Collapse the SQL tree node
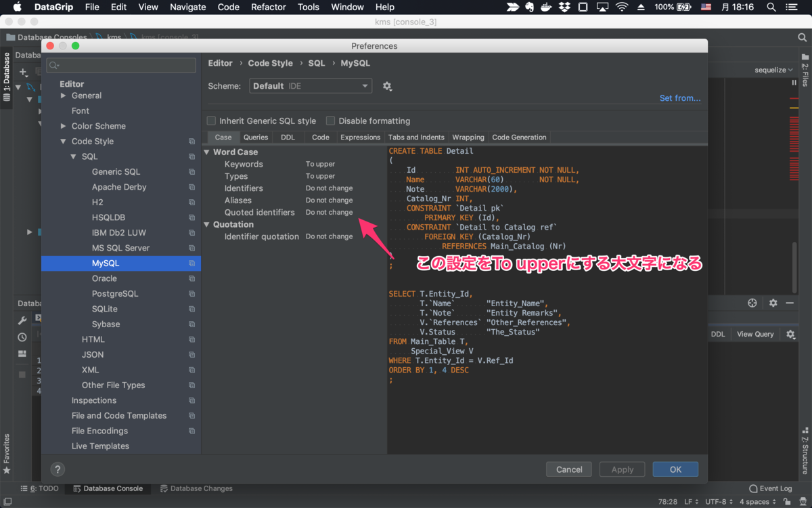The height and width of the screenshot is (508, 812). (x=74, y=156)
